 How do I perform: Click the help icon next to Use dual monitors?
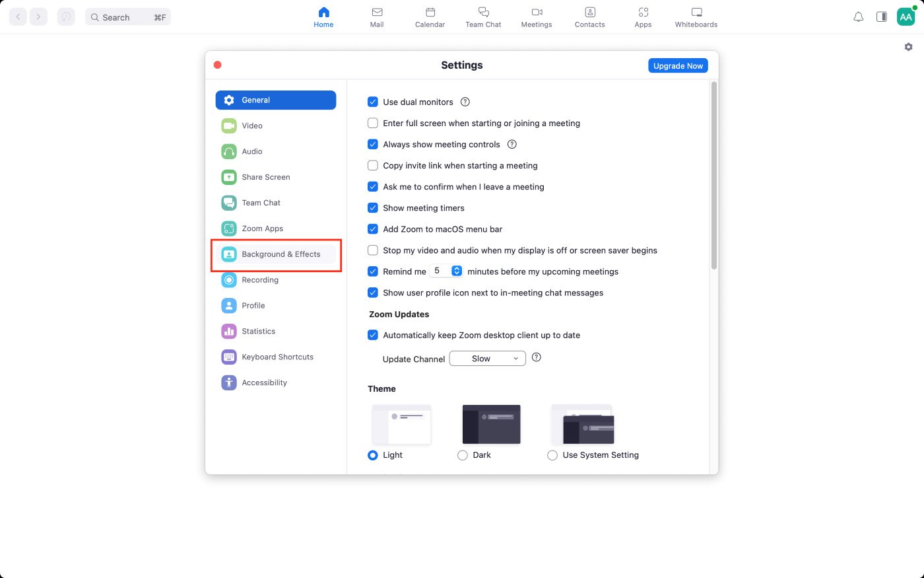coord(465,102)
